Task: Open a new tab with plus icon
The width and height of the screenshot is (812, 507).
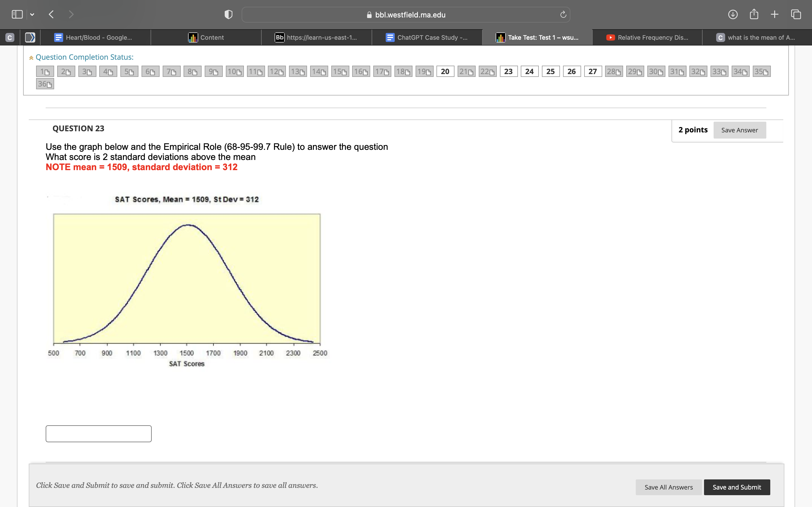Action: click(775, 14)
